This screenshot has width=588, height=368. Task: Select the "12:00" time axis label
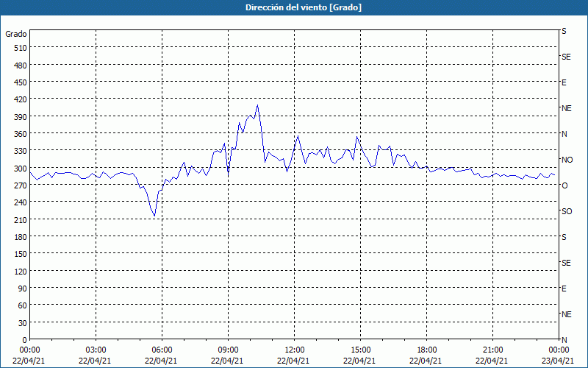(x=295, y=350)
